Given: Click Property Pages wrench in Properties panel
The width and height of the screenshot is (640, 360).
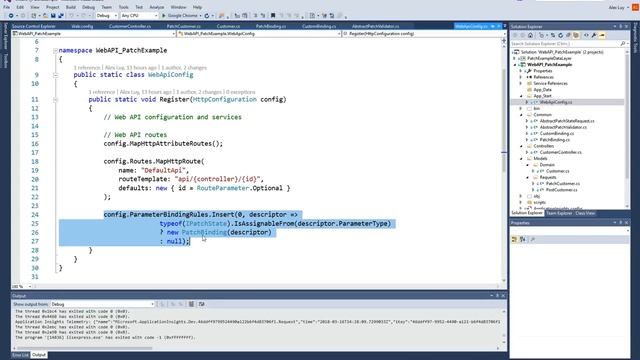Looking at the screenshot, I should pyautogui.click(x=533, y=240).
